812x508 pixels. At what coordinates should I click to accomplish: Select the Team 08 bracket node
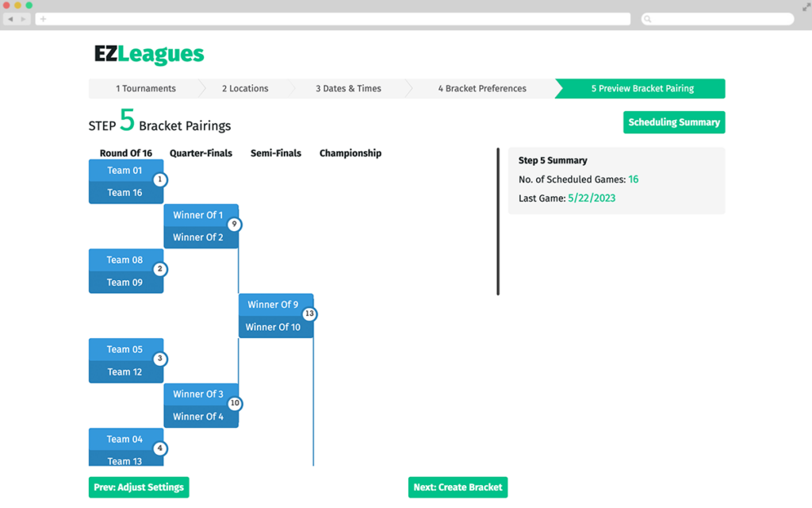(x=125, y=260)
